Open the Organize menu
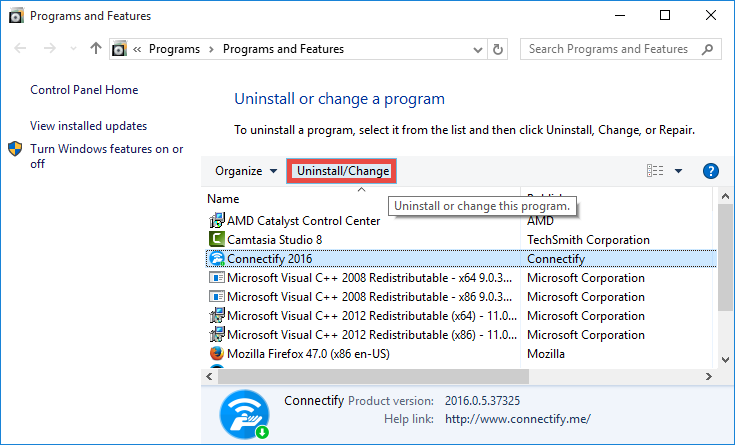This screenshot has height=445, width=735. point(246,171)
